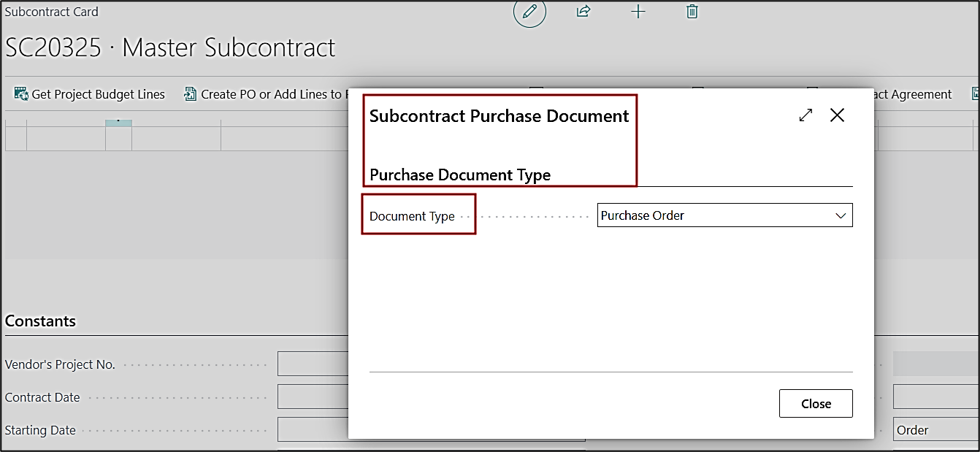This screenshot has width=980, height=452.
Task: Open the Agreement toolbar action
Action: 913,94
